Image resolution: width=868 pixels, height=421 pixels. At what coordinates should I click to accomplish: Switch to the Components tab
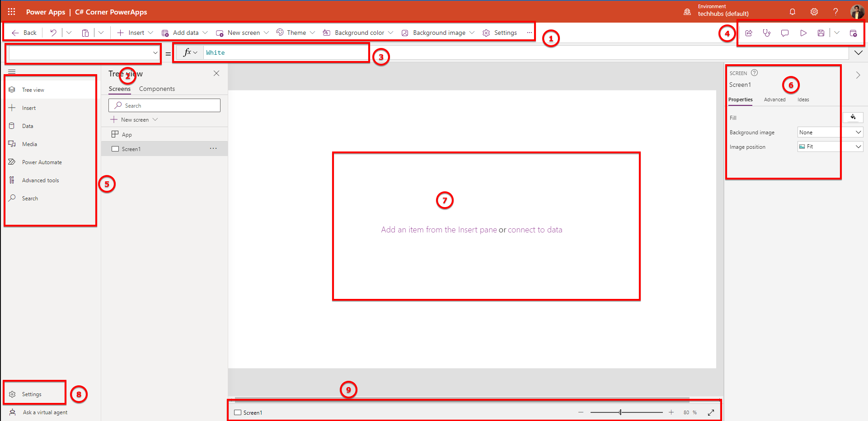[x=157, y=89]
